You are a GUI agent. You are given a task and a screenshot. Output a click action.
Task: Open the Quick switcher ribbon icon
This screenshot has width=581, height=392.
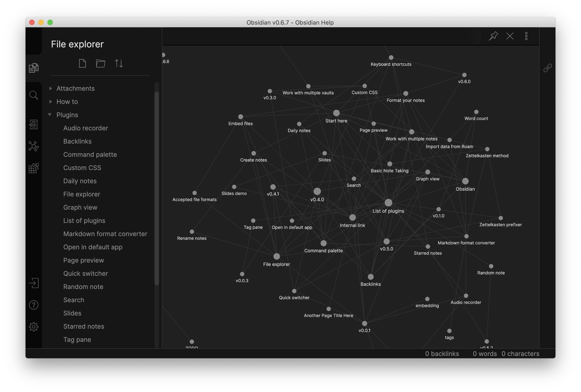33,124
